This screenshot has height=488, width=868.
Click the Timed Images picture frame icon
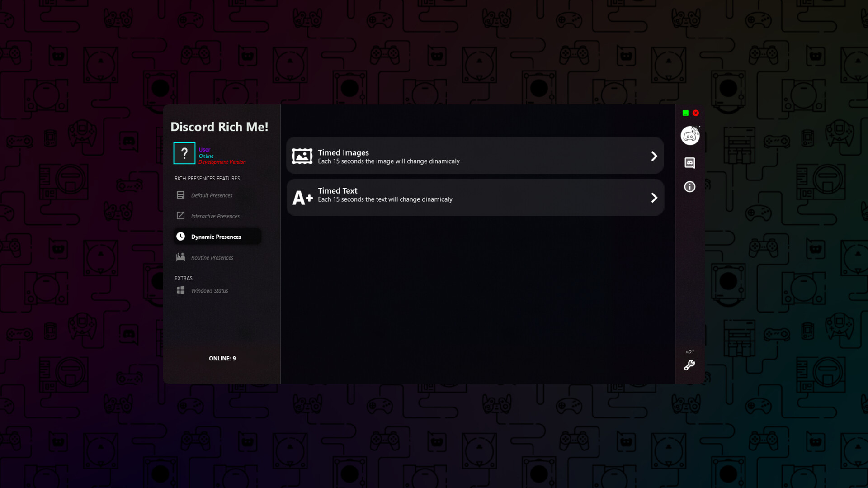tap(302, 155)
